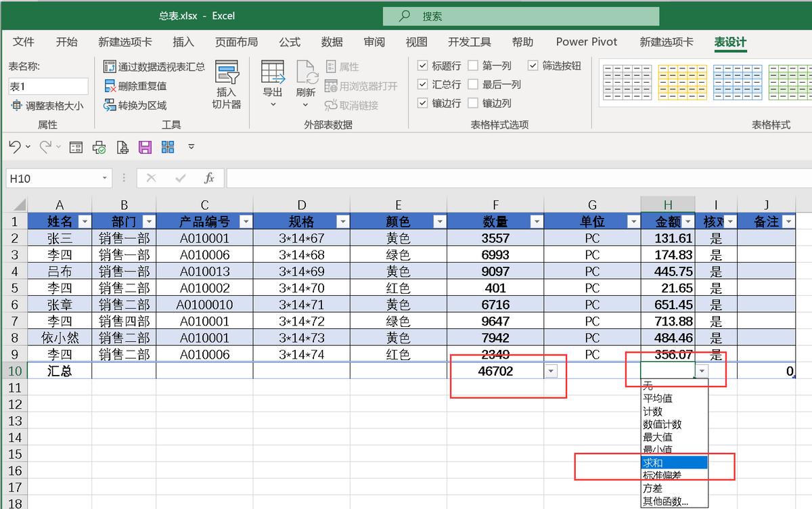This screenshot has width=812, height=509.
Task: Click the purple Save icon
Action: tap(145, 147)
